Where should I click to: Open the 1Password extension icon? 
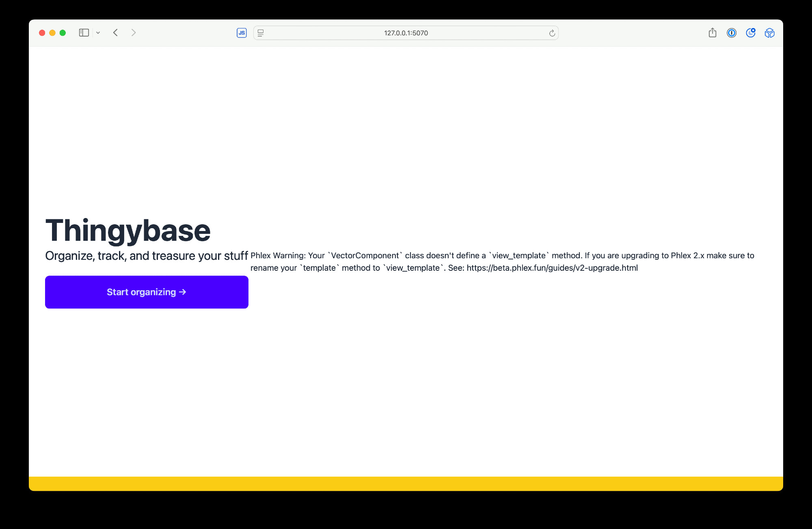(732, 33)
